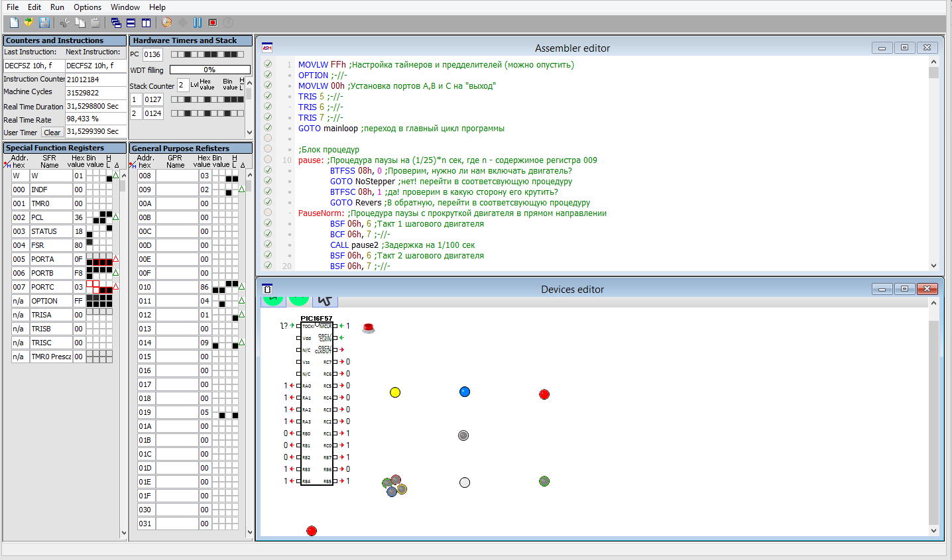Toggle breakpoint on the BTFSS 08h, 0 line
The image size is (952, 560).
click(268, 170)
